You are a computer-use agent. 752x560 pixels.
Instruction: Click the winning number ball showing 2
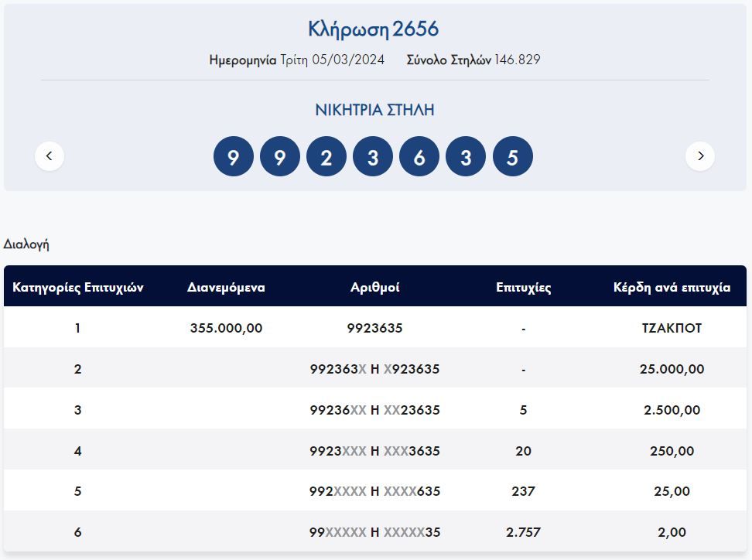coord(326,157)
